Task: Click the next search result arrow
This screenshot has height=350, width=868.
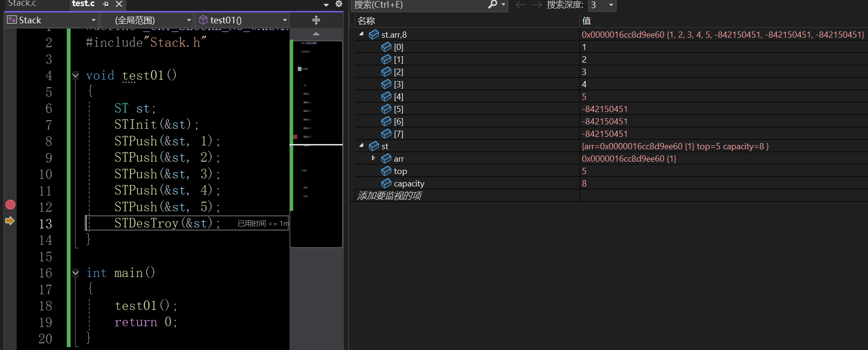Action: coord(537,5)
